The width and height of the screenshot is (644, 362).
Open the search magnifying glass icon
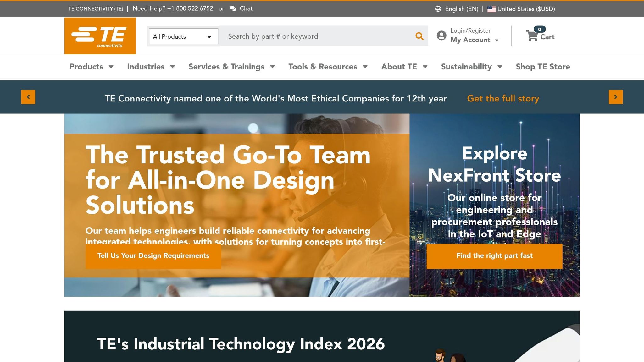click(419, 36)
